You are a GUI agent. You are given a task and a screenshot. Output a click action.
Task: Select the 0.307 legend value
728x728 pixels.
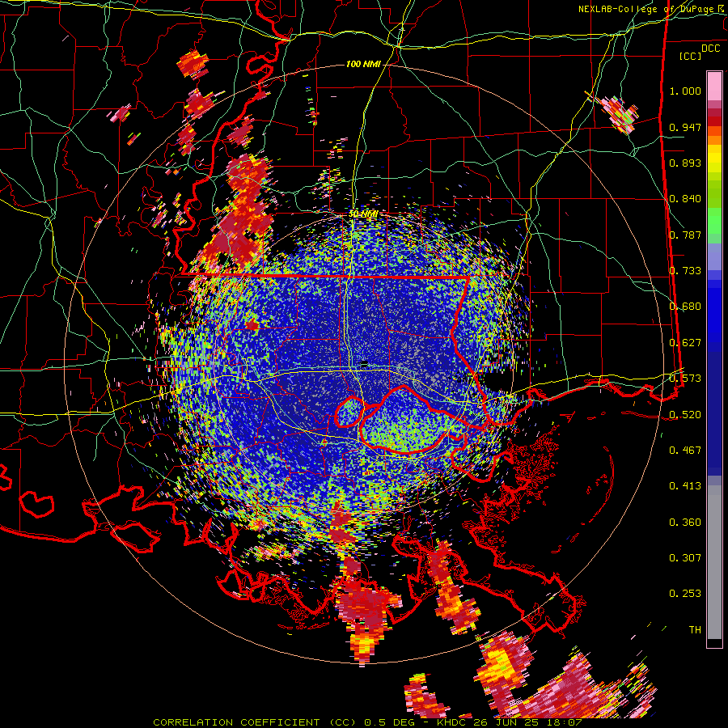[685, 558]
